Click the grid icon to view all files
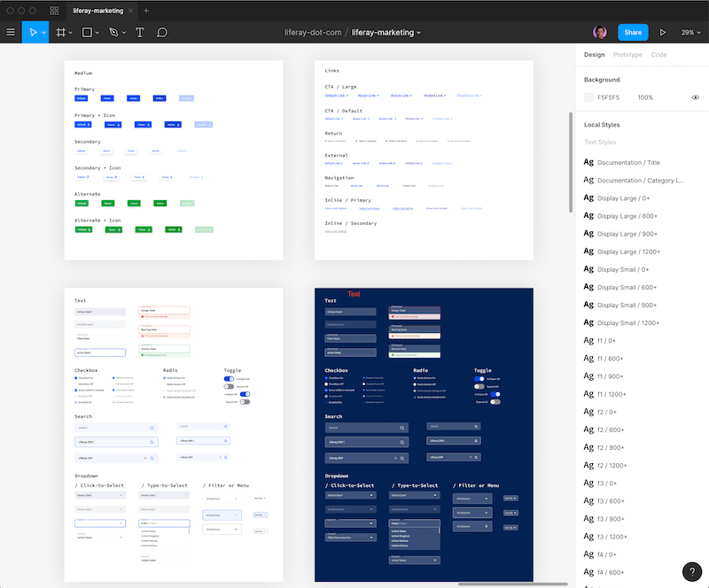Image resolution: width=709 pixels, height=588 pixels. coord(53,10)
